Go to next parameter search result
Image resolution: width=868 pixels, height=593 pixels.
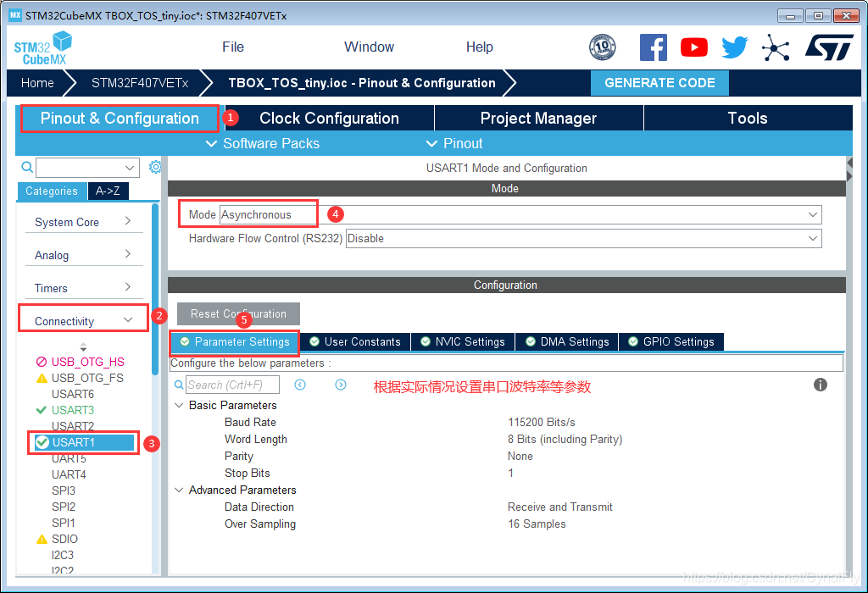tap(341, 385)
